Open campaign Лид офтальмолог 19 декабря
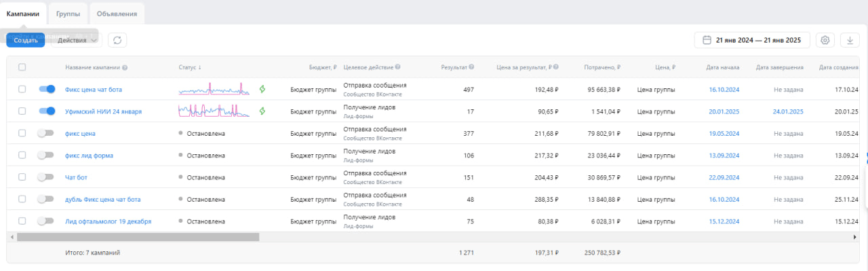868x271 pixels. [x=108, y=221]
